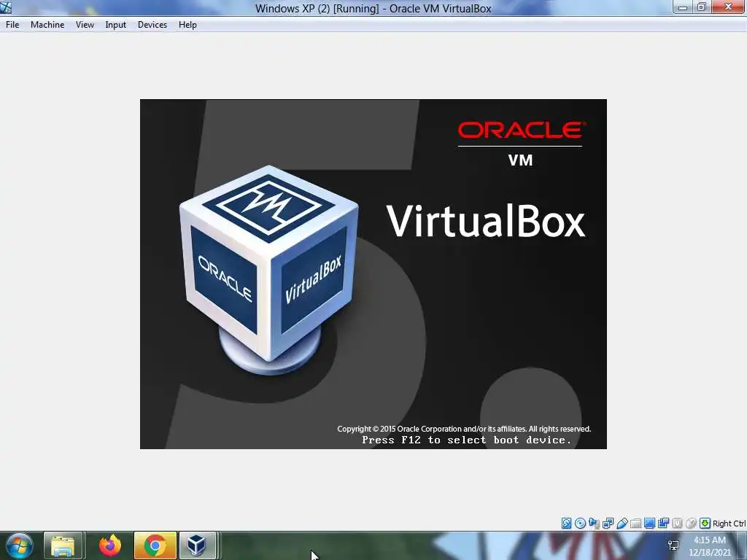747x560 pixels.
Task: Click the VirtualBox window title bar icon
Action: (x=6, y=7)
